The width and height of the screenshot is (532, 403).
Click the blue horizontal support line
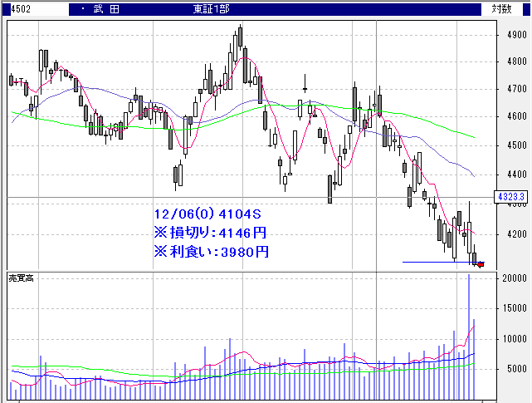click(432, 262)
